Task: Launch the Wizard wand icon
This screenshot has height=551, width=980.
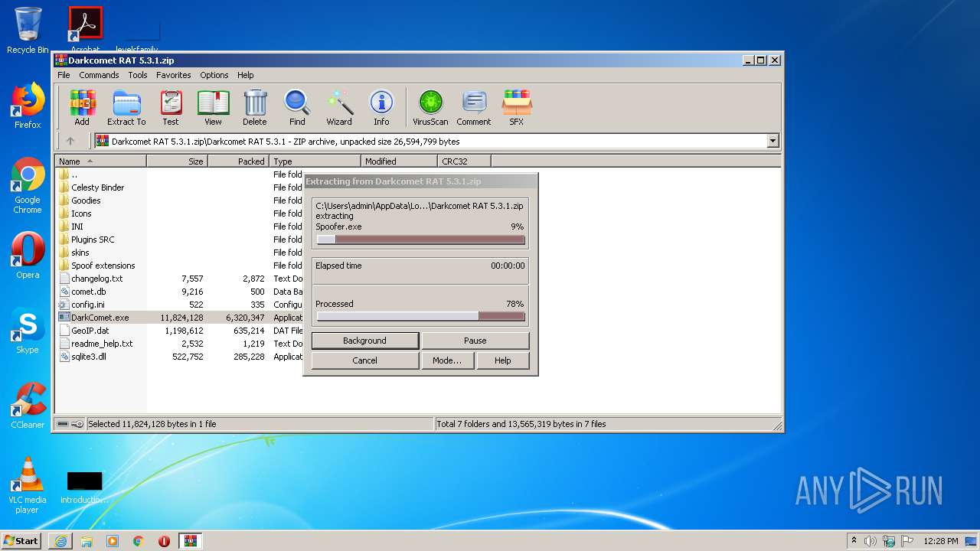Action: pos(339,108)
